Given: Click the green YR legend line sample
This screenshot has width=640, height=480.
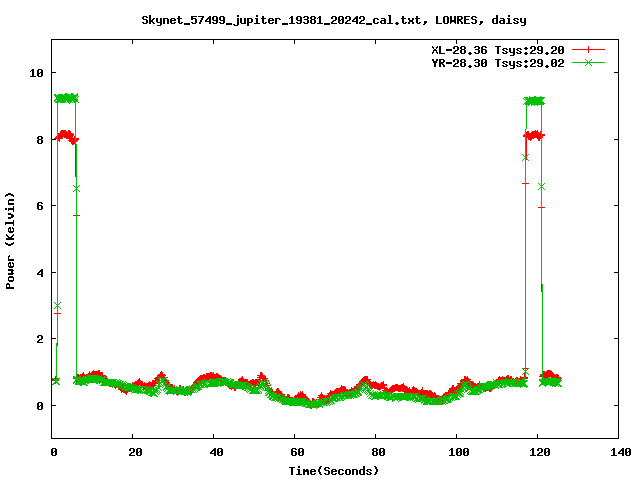Looking at the screenshot, I should (588, 62).
